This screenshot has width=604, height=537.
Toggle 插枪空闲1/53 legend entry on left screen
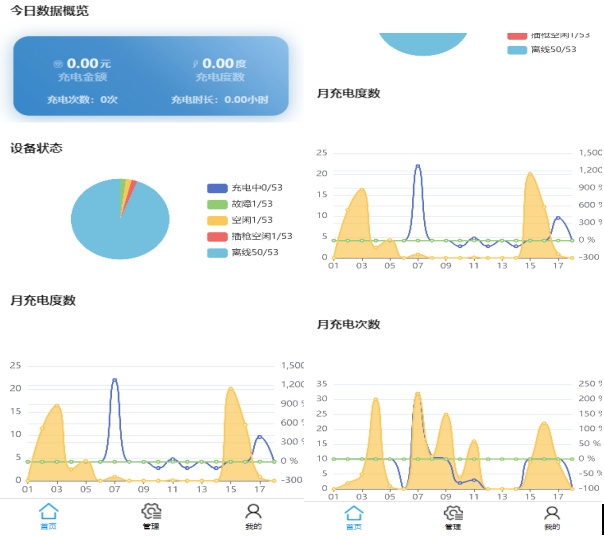coord(250,236)
